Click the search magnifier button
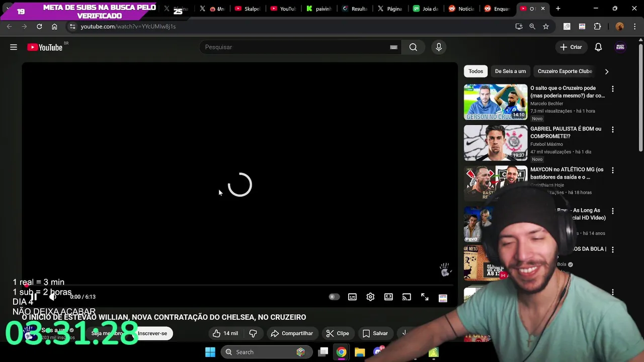Viewport: 644px width, 362px height. click(x=413, y=47)
